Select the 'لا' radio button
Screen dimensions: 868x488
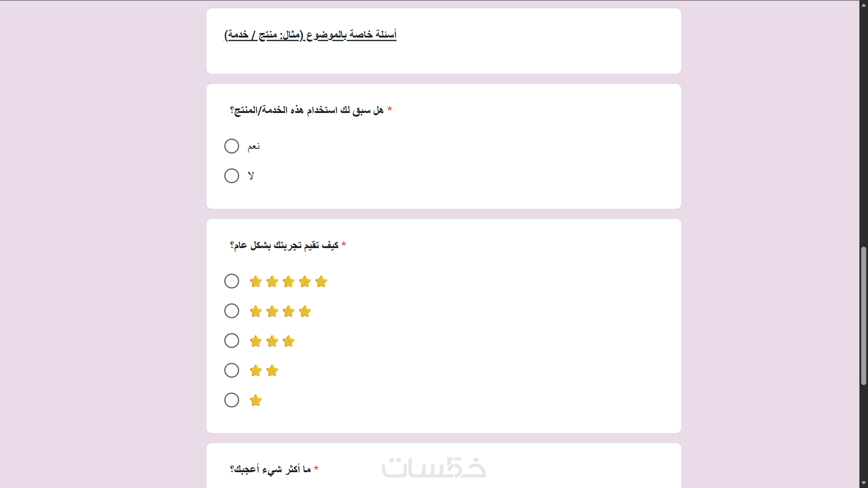point(231,176)
